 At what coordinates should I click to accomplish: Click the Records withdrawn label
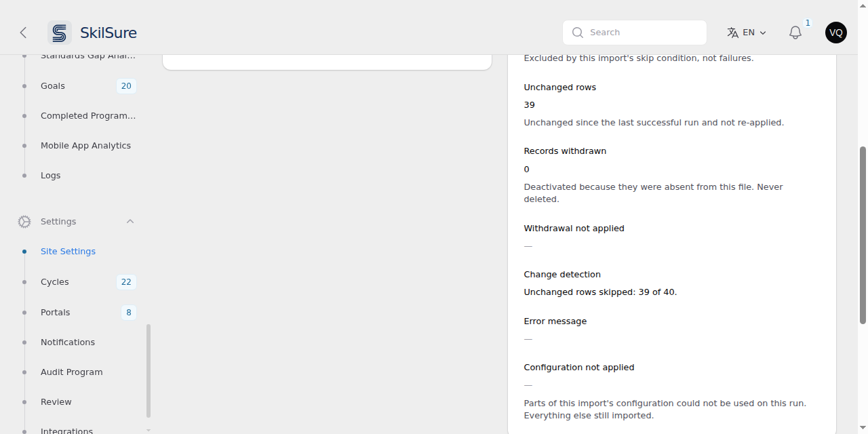tap(565, 151)
